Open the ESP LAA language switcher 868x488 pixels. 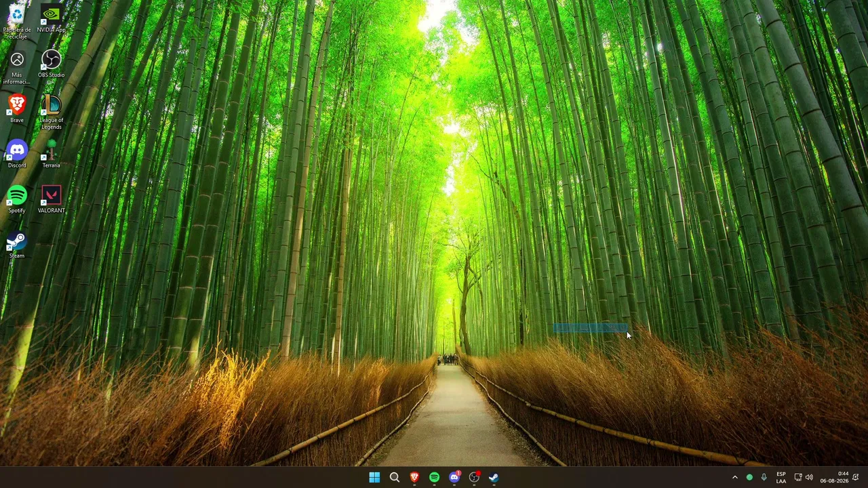pos(781,477)
